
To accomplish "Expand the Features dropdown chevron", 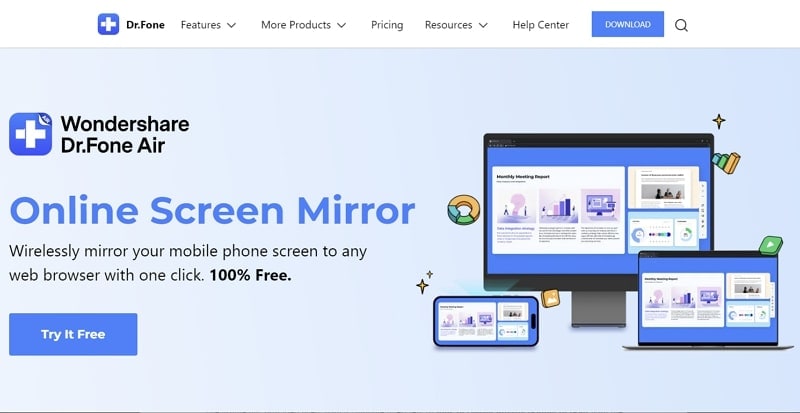I will click(232, 25).
